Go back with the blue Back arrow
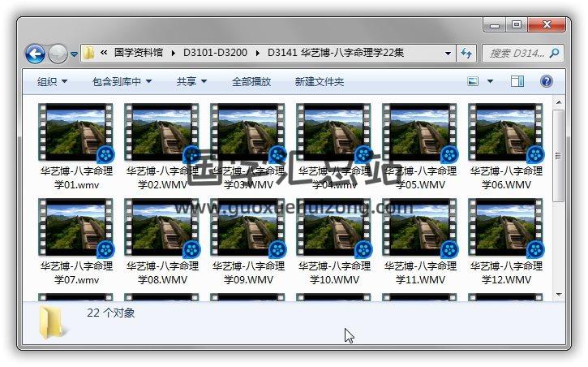This screenshot has width=588, height=367. point(35,54)
